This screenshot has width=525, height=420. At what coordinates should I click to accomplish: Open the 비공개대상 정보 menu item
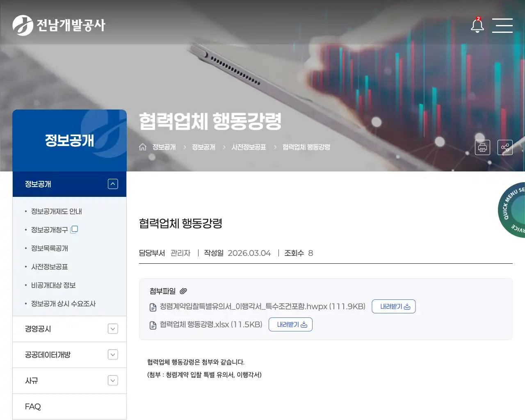[53, 285]
